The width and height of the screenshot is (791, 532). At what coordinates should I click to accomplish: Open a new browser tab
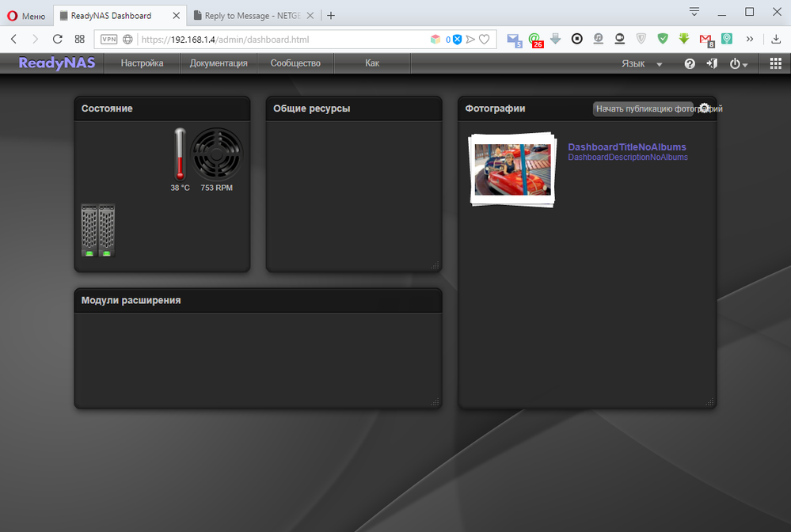click(x=331, y=16)
